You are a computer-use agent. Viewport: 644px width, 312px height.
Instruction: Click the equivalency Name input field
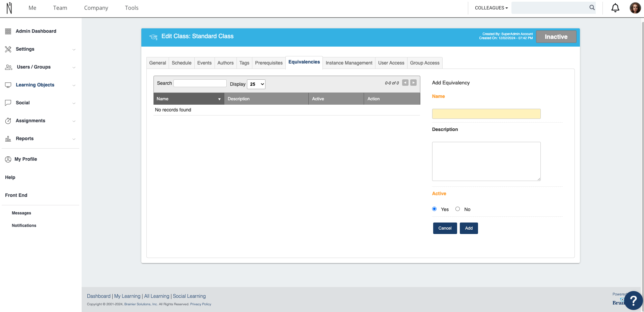[x=486, y=114]
